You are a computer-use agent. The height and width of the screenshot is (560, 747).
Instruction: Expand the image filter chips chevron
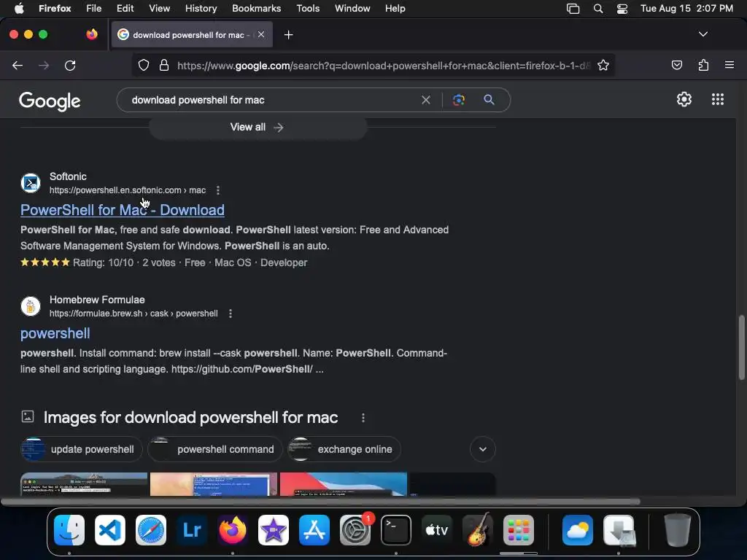tap(483, 449)
